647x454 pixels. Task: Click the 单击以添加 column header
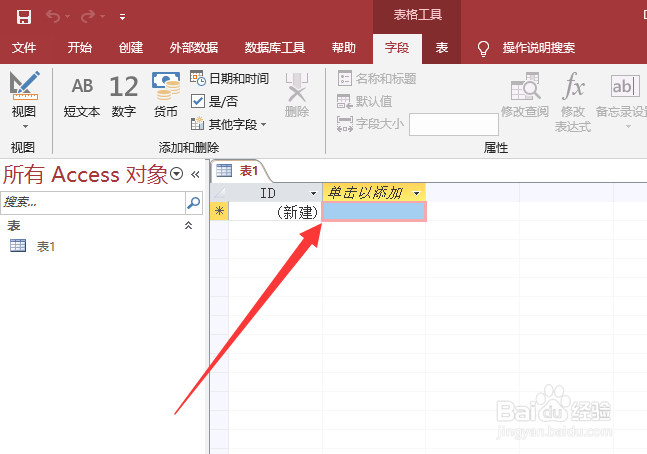point(366,193)
